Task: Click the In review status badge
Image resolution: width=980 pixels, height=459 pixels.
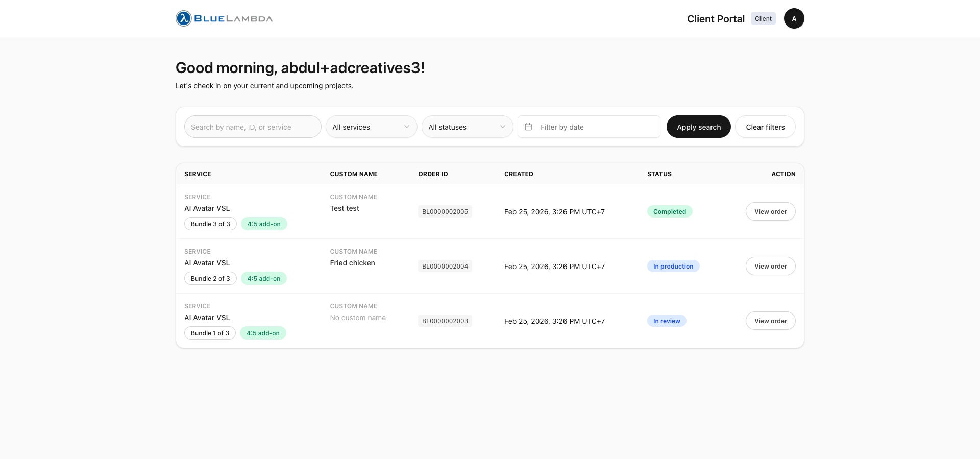Action: [667, 321]
